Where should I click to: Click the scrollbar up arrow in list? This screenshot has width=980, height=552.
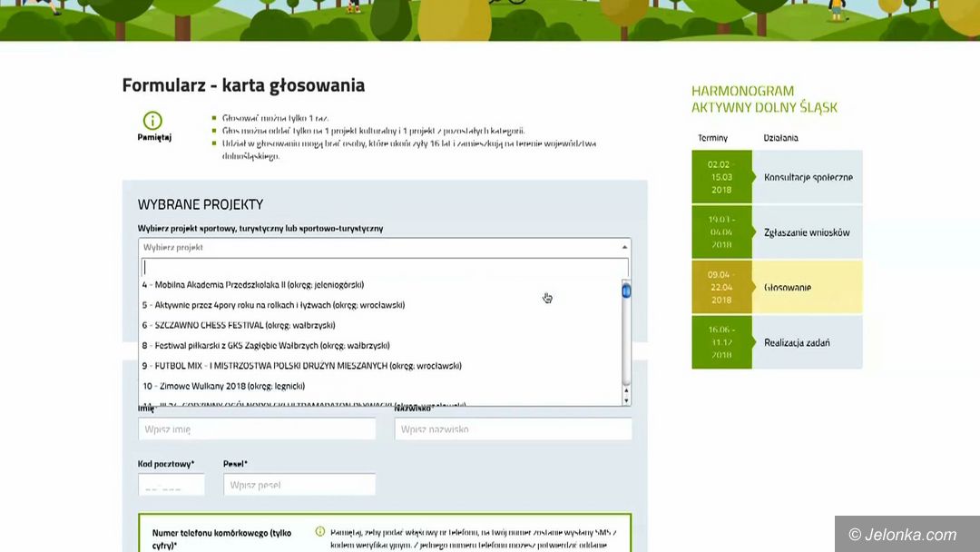tap(626, 390)
